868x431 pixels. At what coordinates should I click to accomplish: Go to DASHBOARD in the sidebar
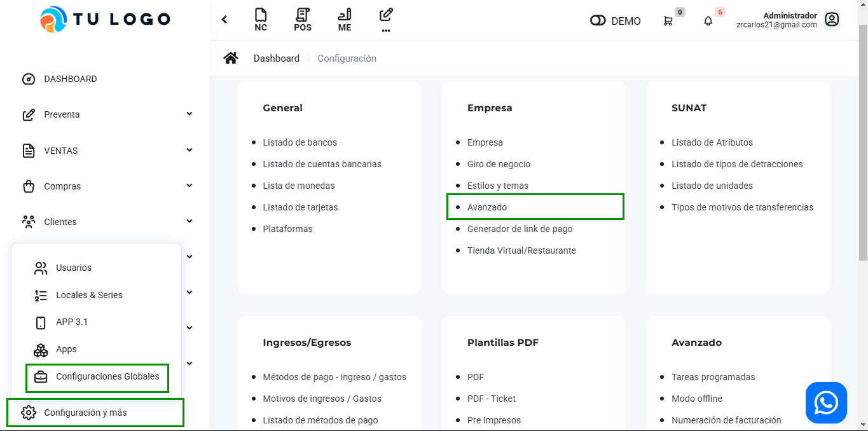(x=70, y=79)
